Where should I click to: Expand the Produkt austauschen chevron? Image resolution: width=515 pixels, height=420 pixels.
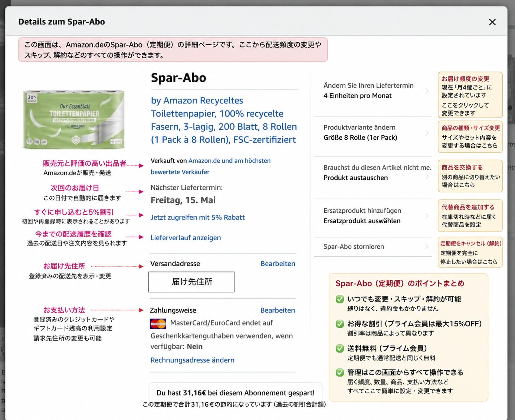tap(427, 176)
